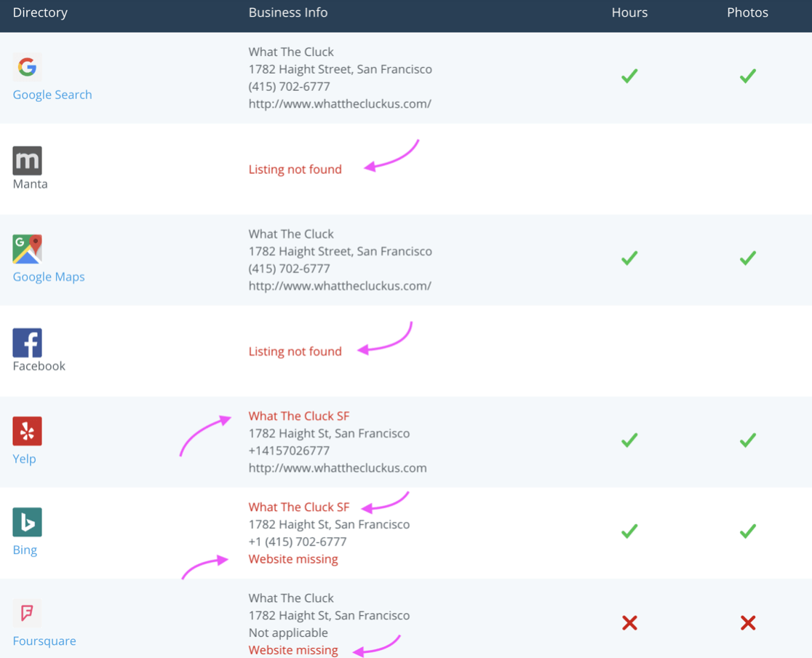Click the Hours checkmark in the Bing row

[629, 531]
